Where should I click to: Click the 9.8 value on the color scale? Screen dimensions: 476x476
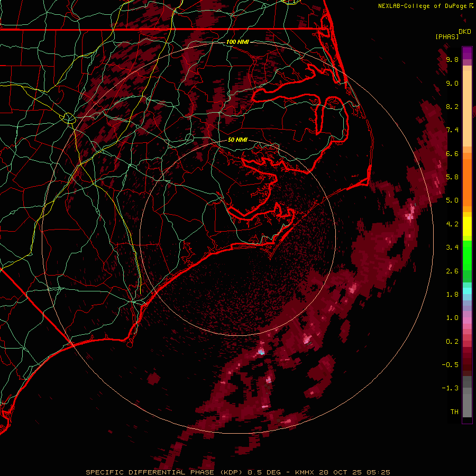(452, 59)
